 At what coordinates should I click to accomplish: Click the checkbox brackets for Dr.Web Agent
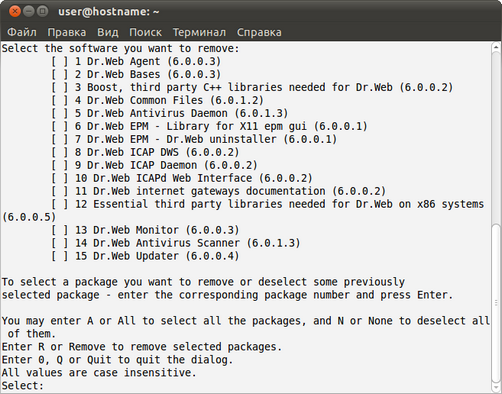click(x=60, y=61)
